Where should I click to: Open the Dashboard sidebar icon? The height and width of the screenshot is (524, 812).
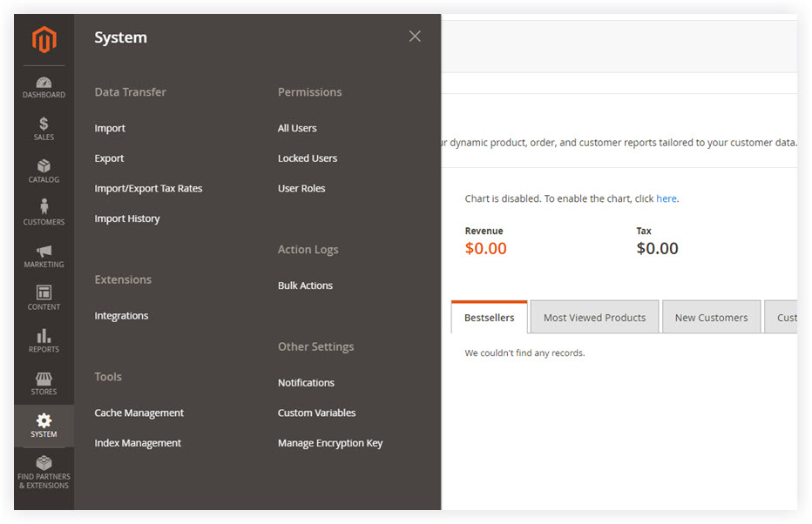[44, 83]
